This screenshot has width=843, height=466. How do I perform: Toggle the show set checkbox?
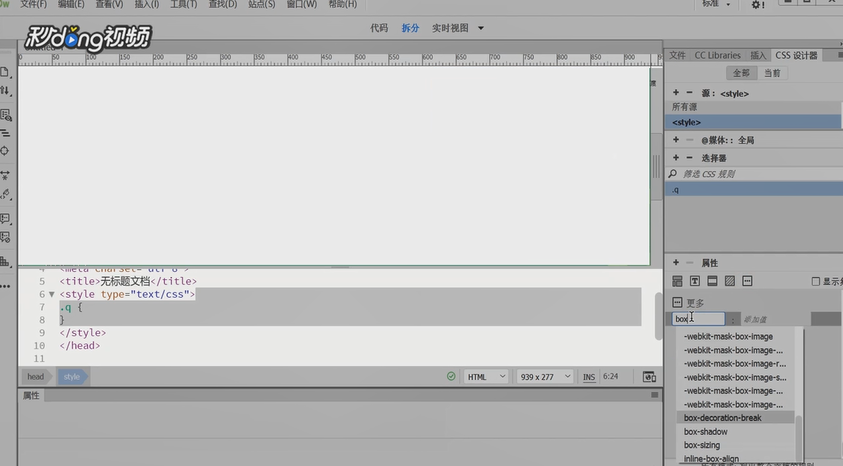click(x=816, y=282)
